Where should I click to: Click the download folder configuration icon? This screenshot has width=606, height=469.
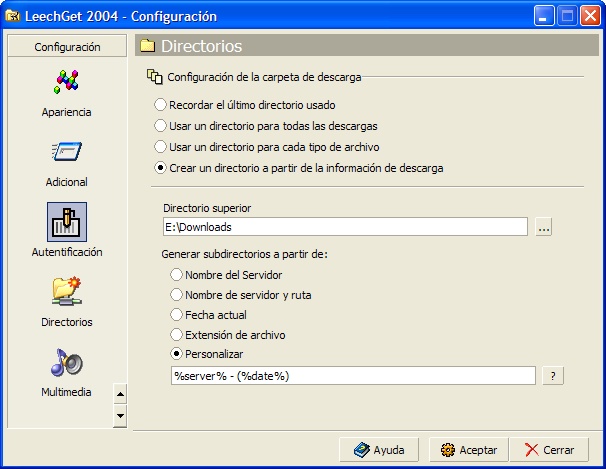point(155,76)
